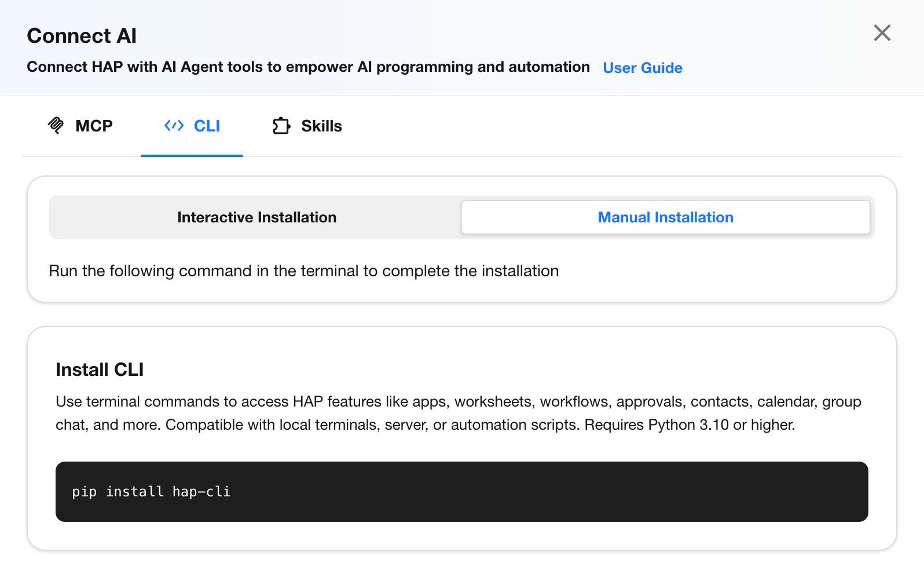Image resolution: width=924 pixels, height=578 pixels.
Task: Click the pip install hap-cli code block
Action: pyautogui.click(x=461, y=492)
